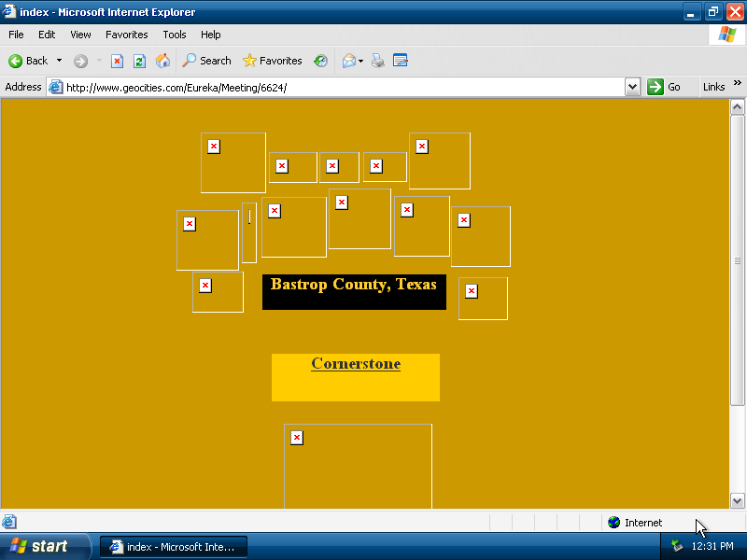Click the Bastrop County, Texas banner
The image size is (747, 560).
354,292
